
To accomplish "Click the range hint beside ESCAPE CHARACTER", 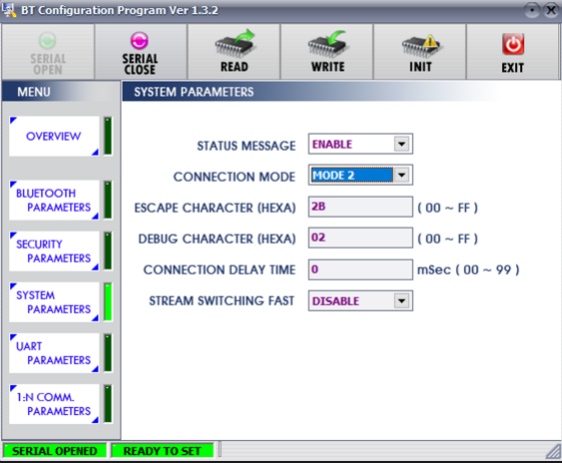I will (448, 208).
